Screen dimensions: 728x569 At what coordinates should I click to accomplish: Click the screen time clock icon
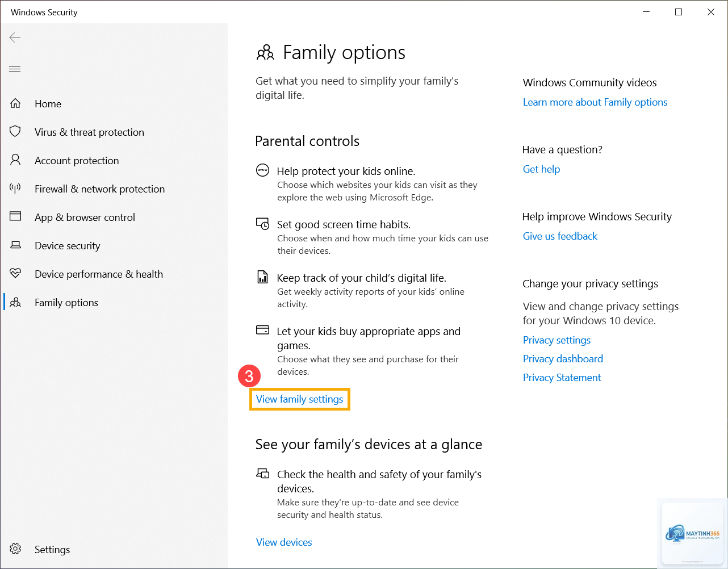tap(262, 224)
